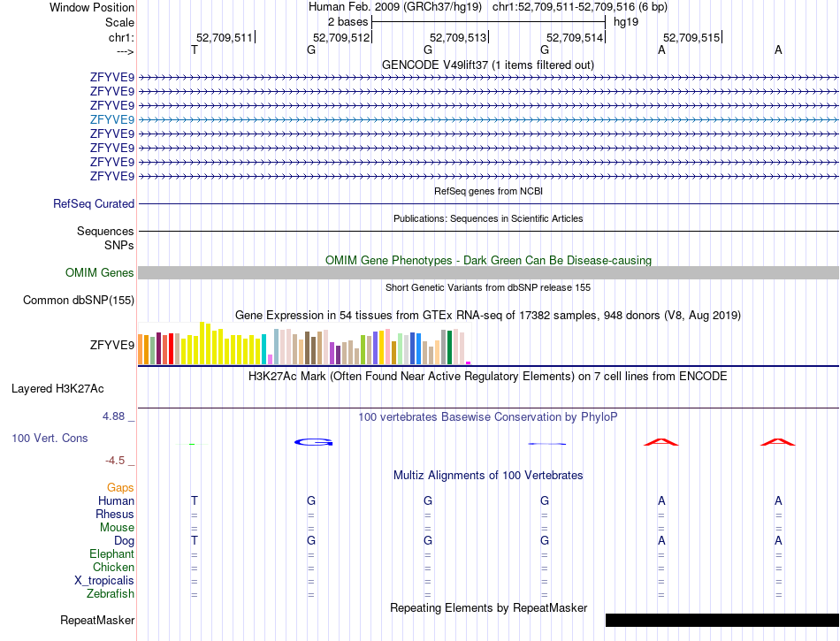
Task: Click the header text 'chr1:52,709,511-52,709,516 (6 bp)'
Action: point(580,7)
